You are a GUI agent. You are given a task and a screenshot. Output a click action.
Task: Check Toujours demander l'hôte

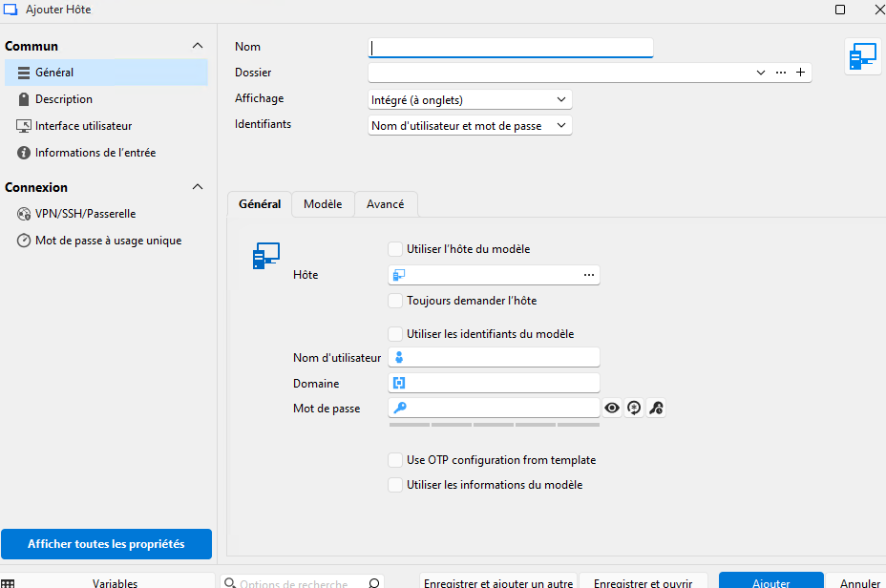[395, 301]
